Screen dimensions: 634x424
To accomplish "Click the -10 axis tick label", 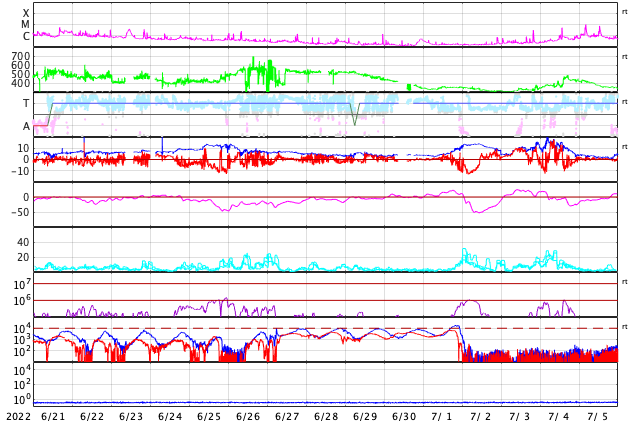I will (x=20, y=171).
